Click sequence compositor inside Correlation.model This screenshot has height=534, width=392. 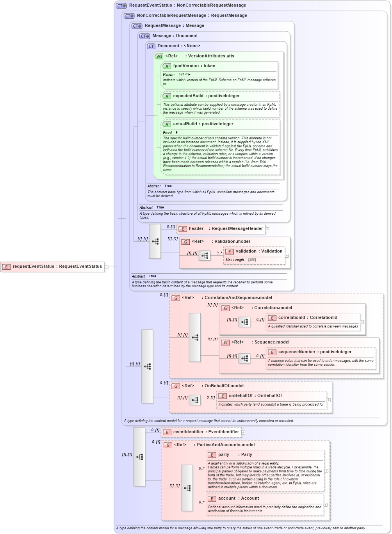244,322
